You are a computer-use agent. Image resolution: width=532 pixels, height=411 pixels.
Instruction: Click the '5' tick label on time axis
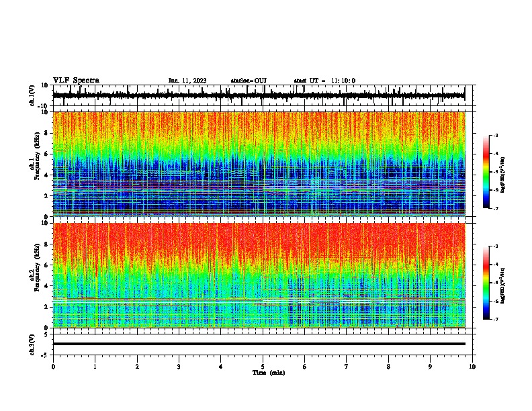click(x=263, y=367)
